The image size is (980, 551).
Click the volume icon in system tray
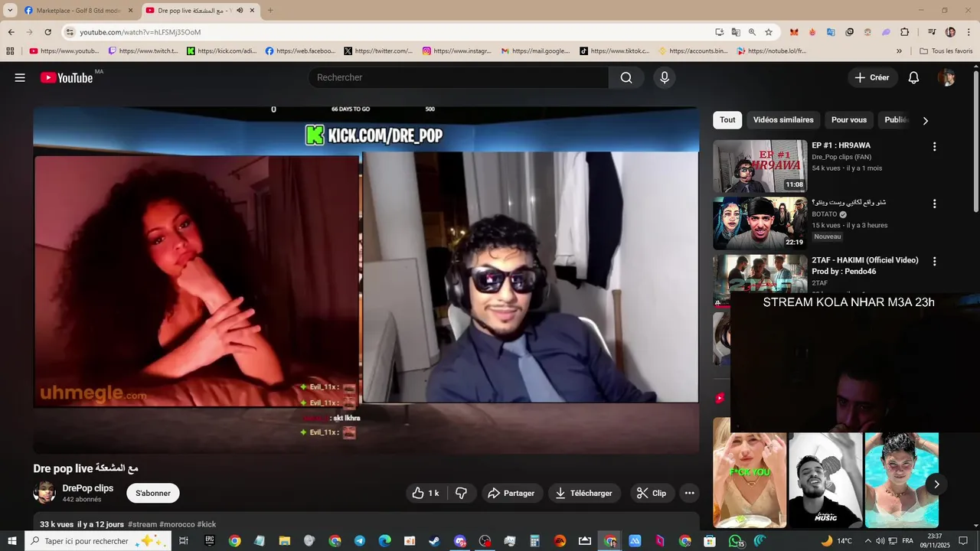880,541
